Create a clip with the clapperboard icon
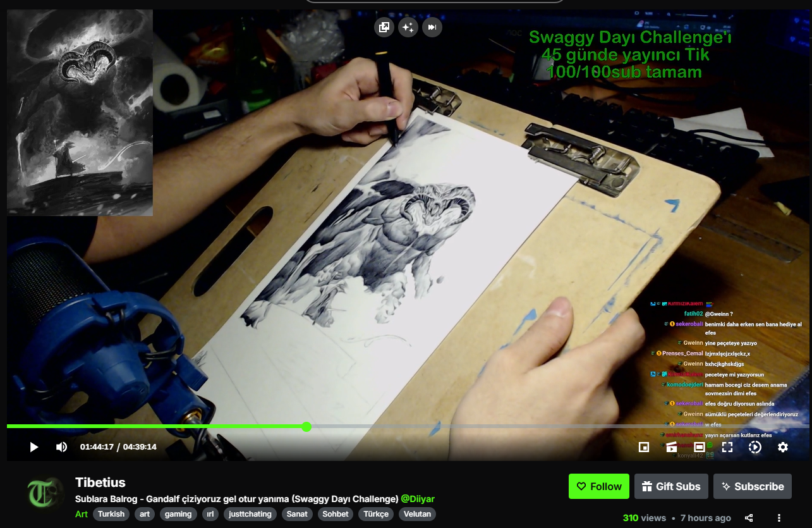This screenshot has width=812, height=528. 672,447
